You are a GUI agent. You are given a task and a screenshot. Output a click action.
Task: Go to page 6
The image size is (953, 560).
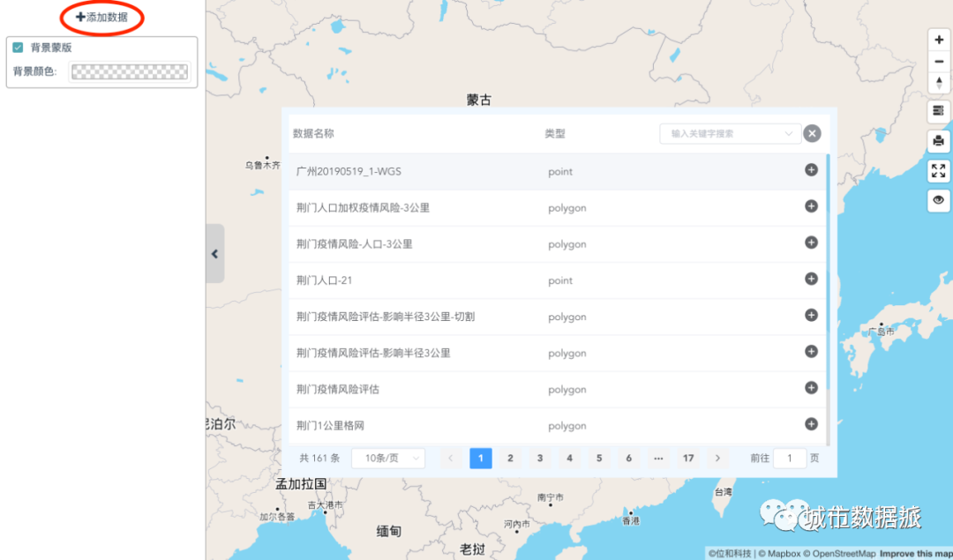point(628,459)
